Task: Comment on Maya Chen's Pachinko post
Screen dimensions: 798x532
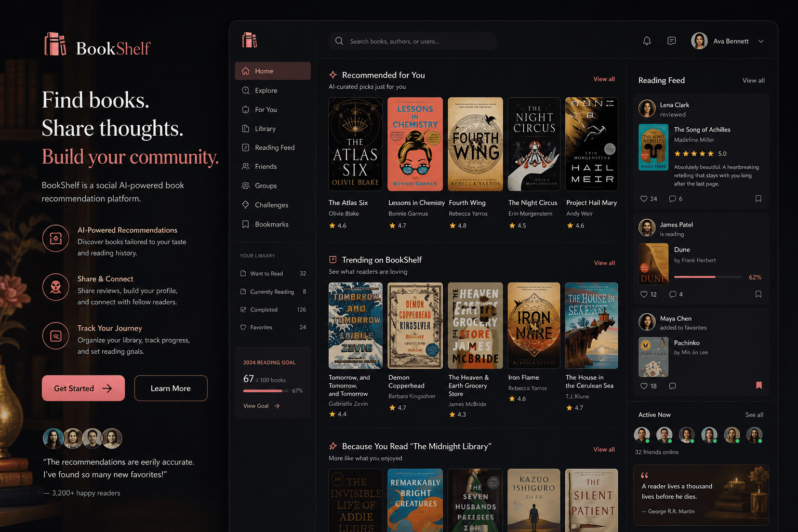Action: (673, 386)
